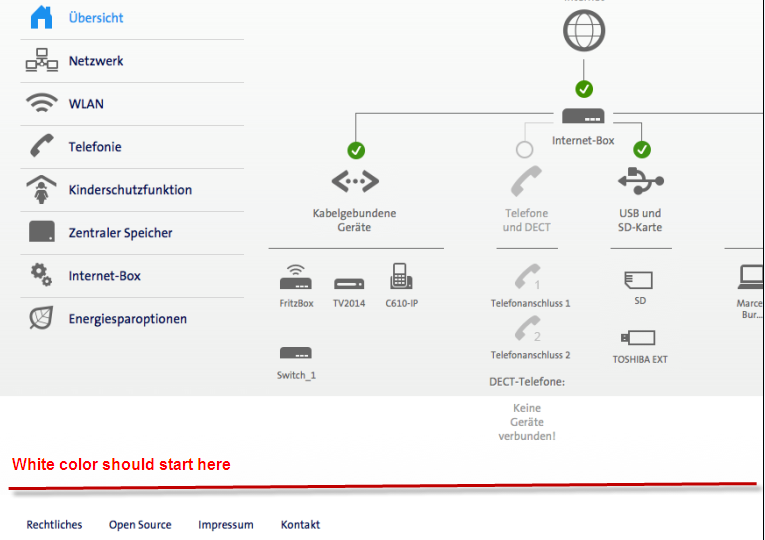
Task: Open the Telefonie section
Action: click(95, 147)
